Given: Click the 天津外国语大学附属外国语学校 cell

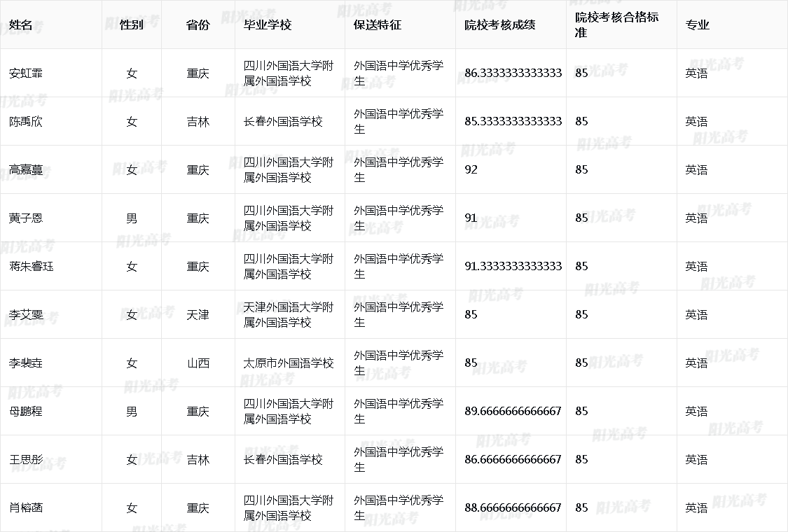Looking at the screenshot, I should [x=289, y=314].
